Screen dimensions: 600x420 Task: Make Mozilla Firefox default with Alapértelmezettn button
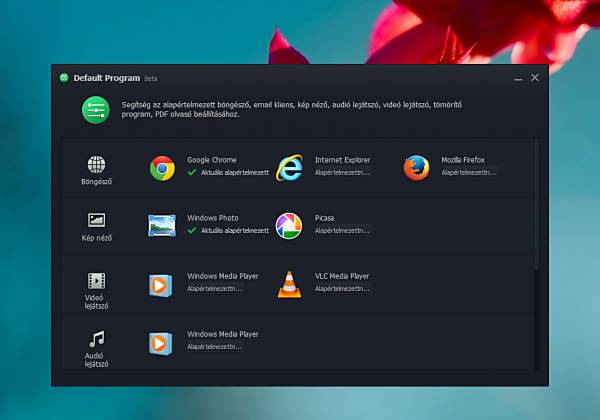469,172
